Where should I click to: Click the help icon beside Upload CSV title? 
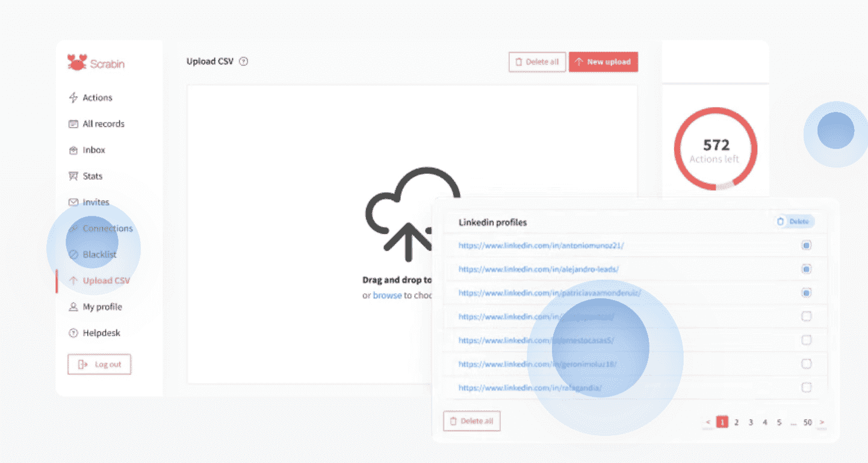[243, 61]
